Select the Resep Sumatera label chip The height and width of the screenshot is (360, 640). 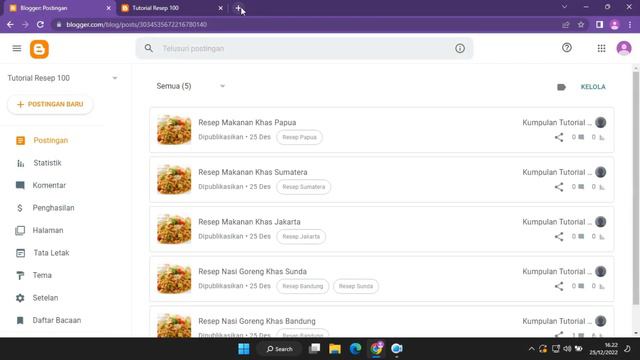pyautogui.click(x=304, y=187)
